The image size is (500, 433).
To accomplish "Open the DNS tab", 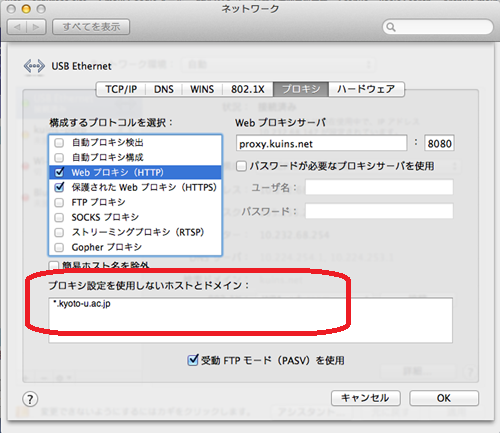I will [164, 89].
